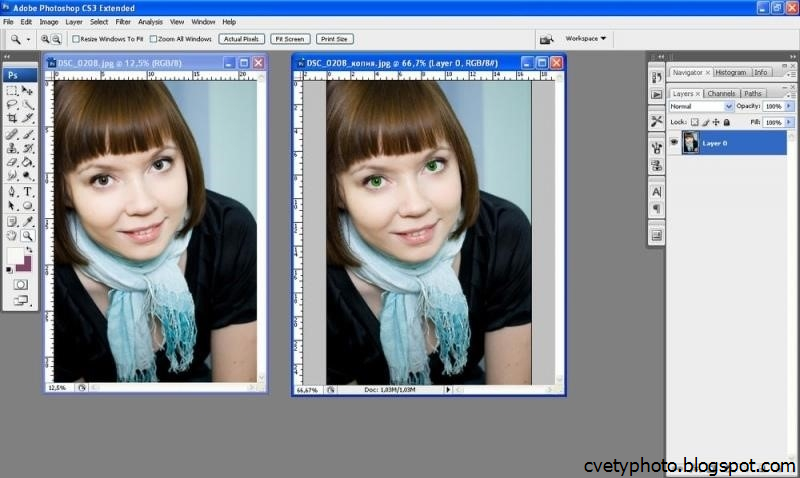Select the Lasso tool
Viewport: 800px width, 478px height.
tap(12, 104)
